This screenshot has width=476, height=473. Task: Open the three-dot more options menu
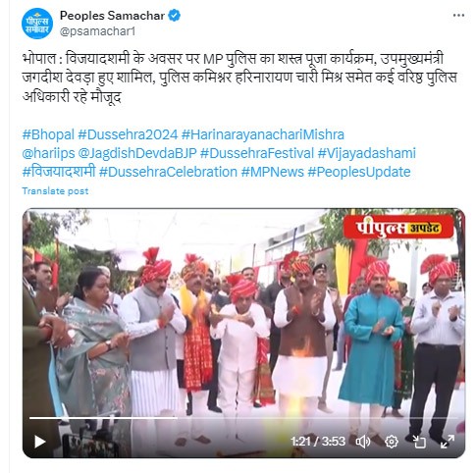coord(458,16)
